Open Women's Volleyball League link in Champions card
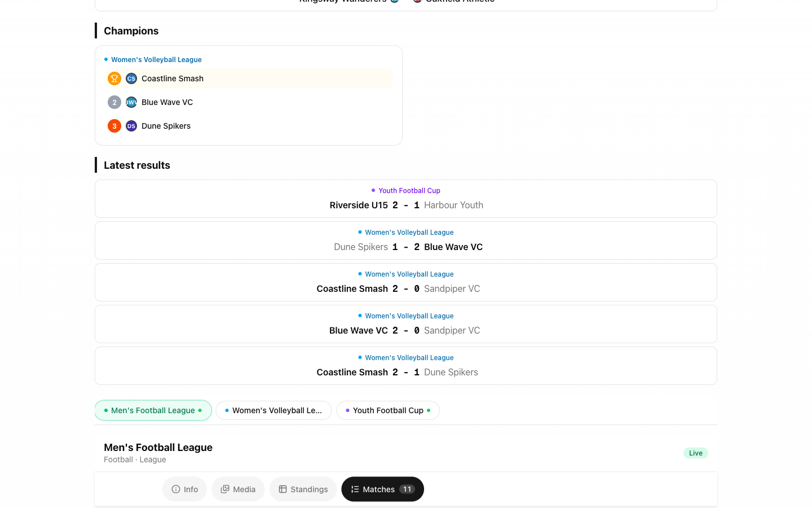 pyautogui.click(x=156, y=60)
